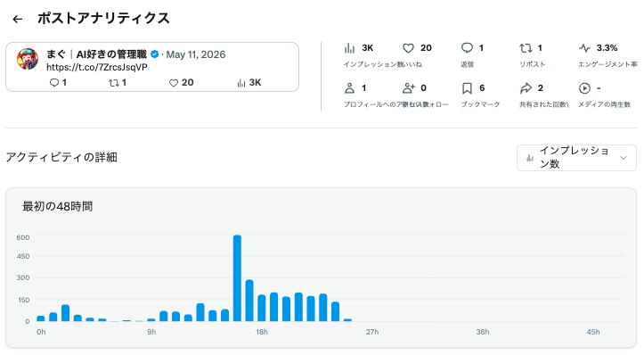Click the tallest bar near 600 impressions
Viewport: 644px width, 355px height.
point(237,278)
